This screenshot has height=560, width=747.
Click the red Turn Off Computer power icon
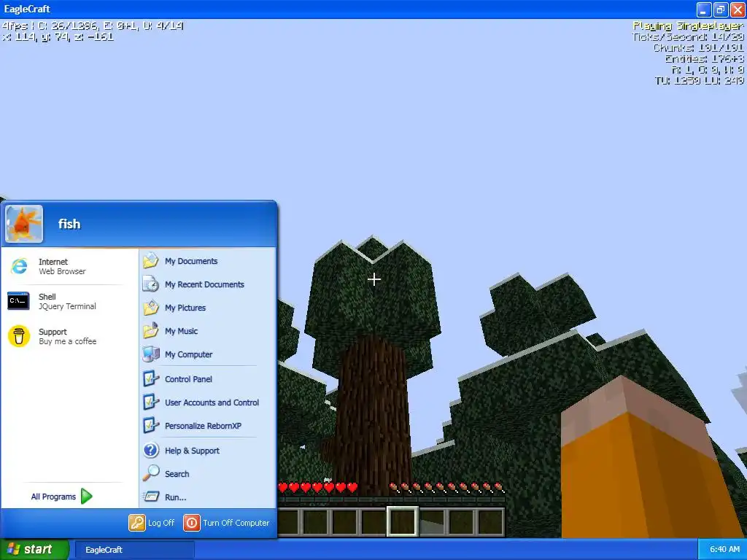[192, 523]
